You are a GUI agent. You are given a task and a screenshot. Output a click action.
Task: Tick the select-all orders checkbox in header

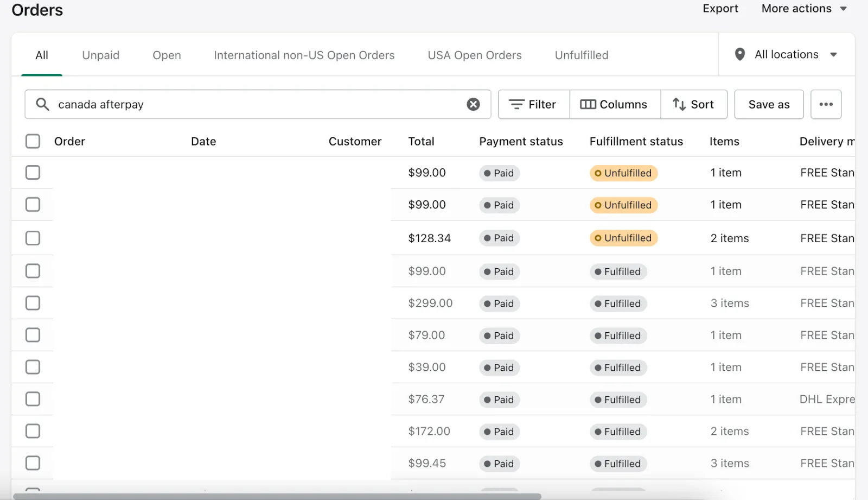(x=33, y=141)
